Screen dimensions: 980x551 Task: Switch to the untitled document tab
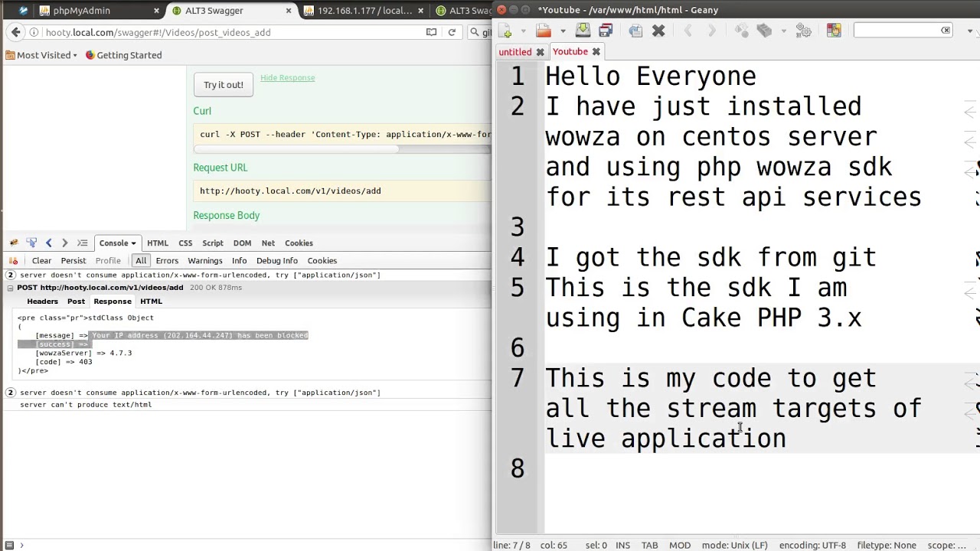click(514, 52)
